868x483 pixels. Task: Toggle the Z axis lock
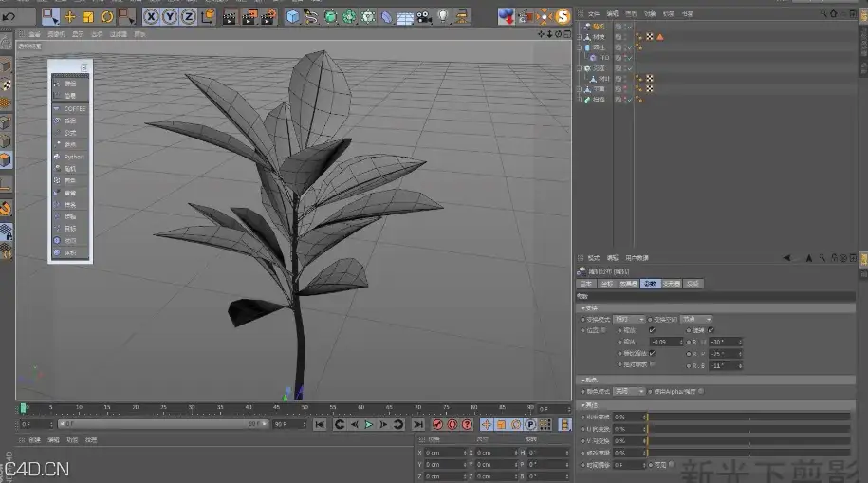189,17
